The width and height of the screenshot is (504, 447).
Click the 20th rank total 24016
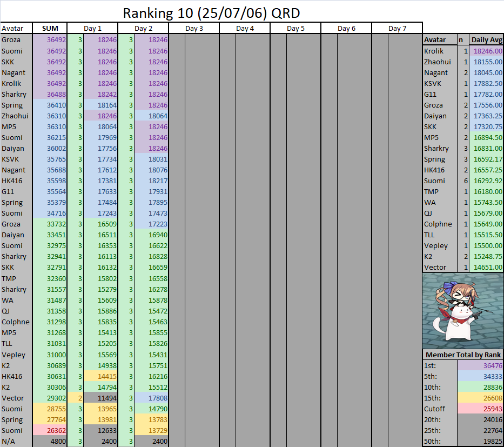click(x=481, y=419)
